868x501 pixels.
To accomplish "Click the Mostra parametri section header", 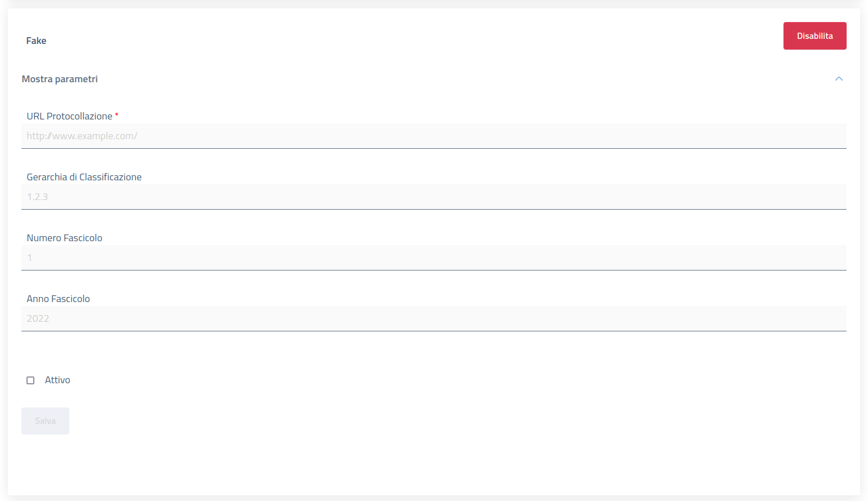I will (60, 79).
